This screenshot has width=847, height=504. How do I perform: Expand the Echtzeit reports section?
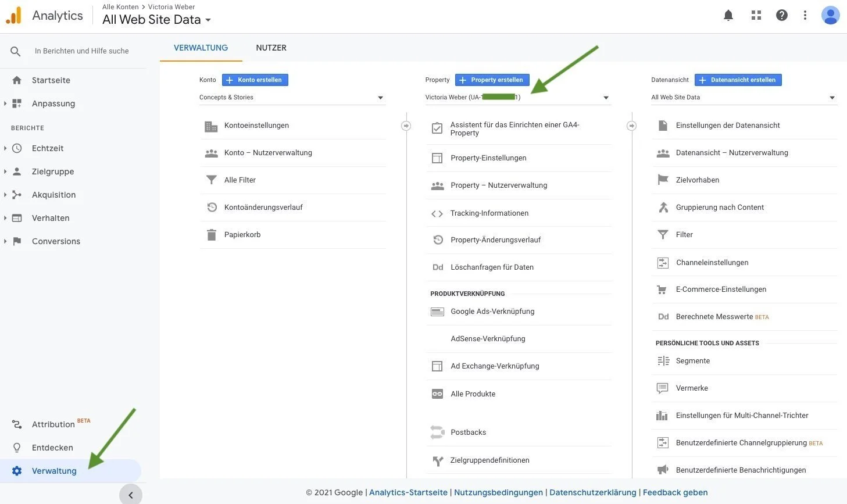click(5, 148)
